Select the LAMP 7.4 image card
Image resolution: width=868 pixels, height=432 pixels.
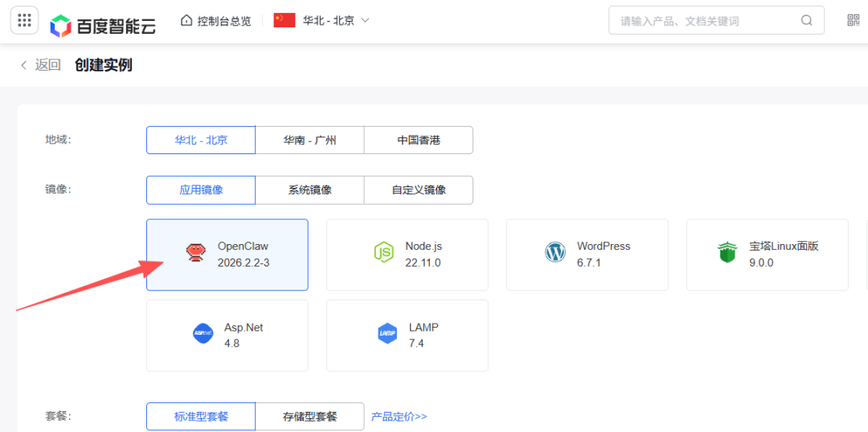tap(407, 335)
